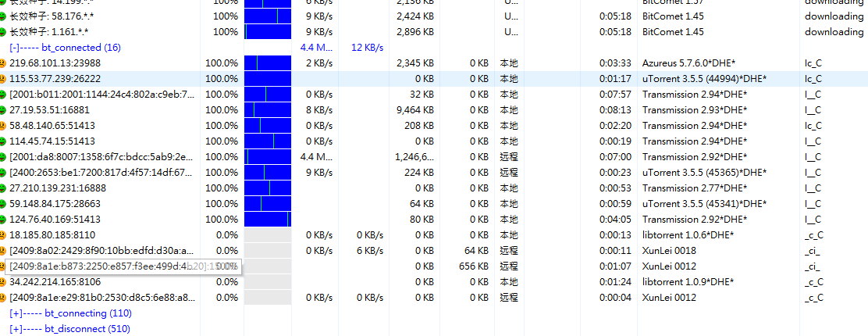
Task: Click status icon of peer 34.242.214.165:8106
Action: (x=3, y=282)
